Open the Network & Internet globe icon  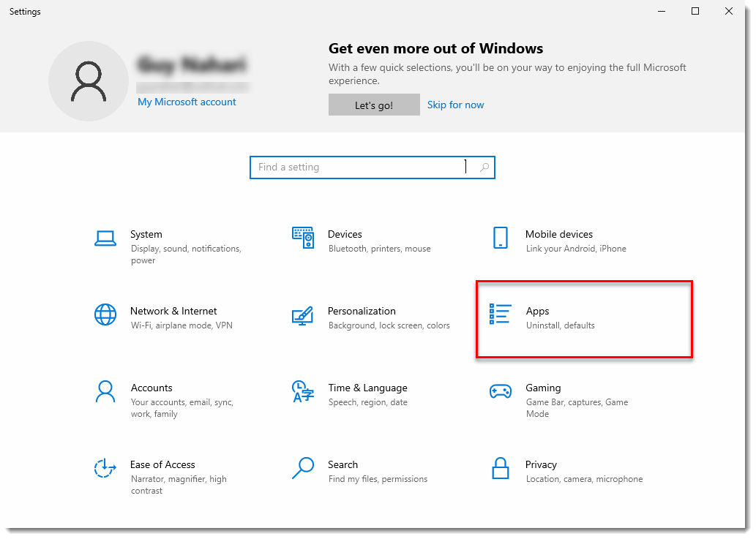(x=105, y=314)
